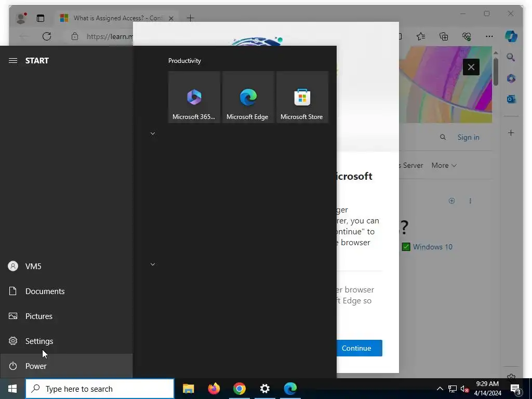Image resolution: width=532 pixels, height=399 pixels.
Task: Click the add-to-collection plus icon
Action: [x=451, y=201]
